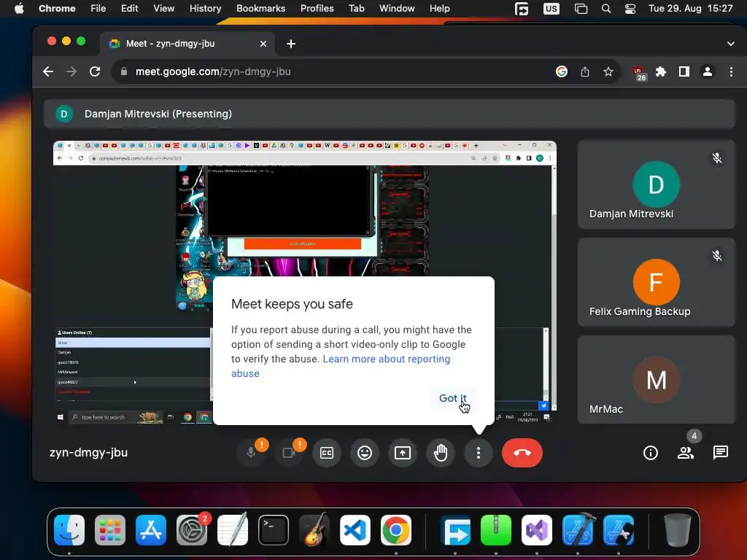Share this page icon in address bar
The width and height of the screenshot is (747, 560).
tap(585, 71)
